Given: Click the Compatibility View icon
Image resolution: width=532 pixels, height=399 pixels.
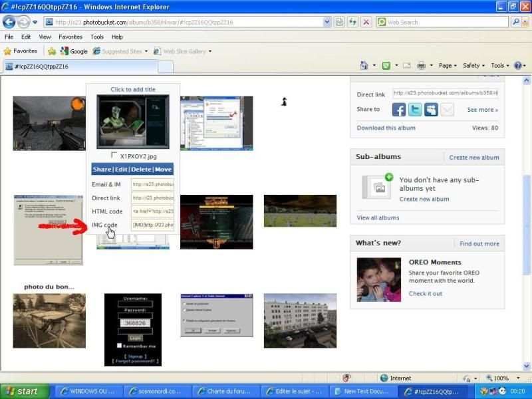Looking at the screenshot, I should [x=339, y=23].
